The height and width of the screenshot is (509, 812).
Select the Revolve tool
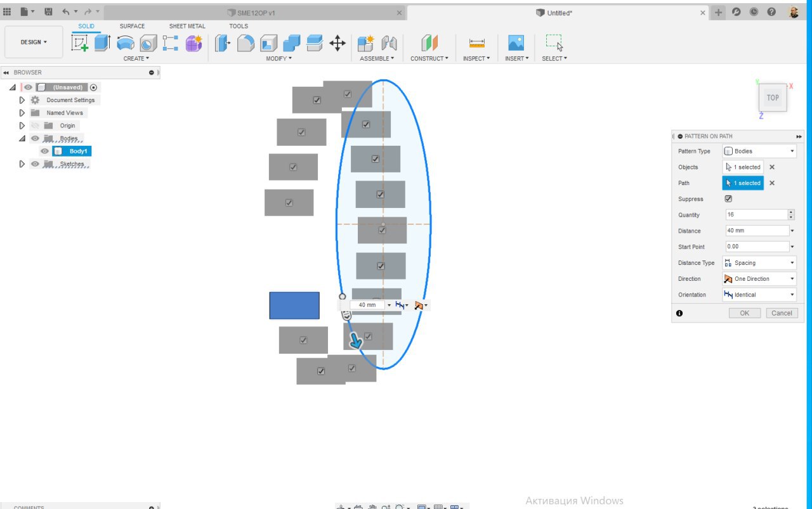126,43
